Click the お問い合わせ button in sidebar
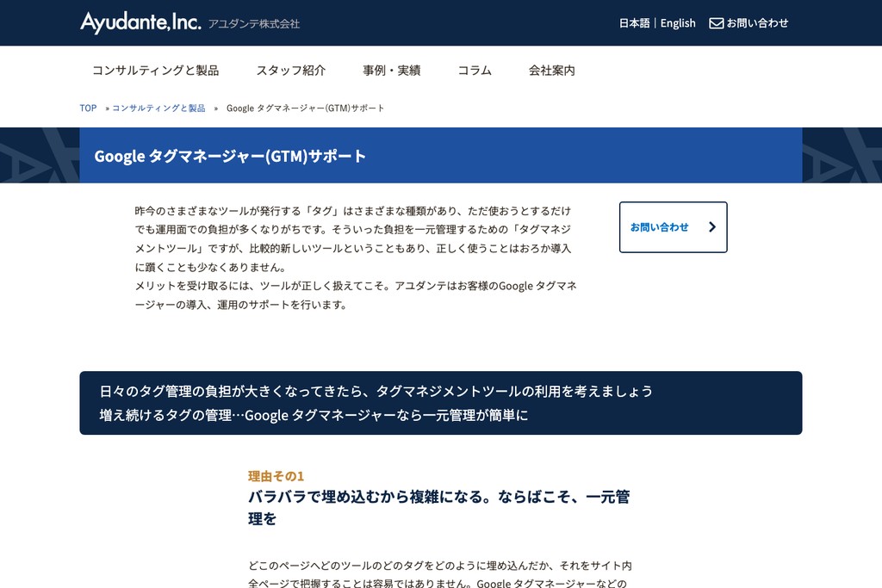Image resolution: width=882 pixels, height=588 pixels. (674, 227)
